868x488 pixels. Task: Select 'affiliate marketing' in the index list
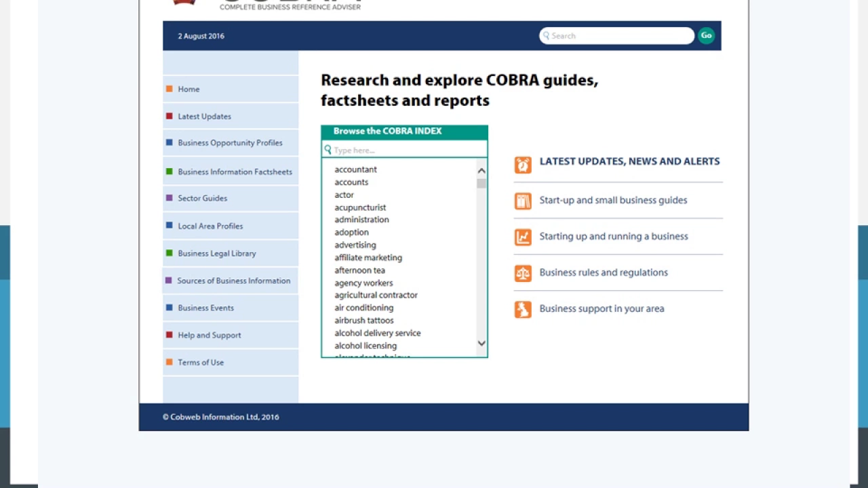(368, 258)
